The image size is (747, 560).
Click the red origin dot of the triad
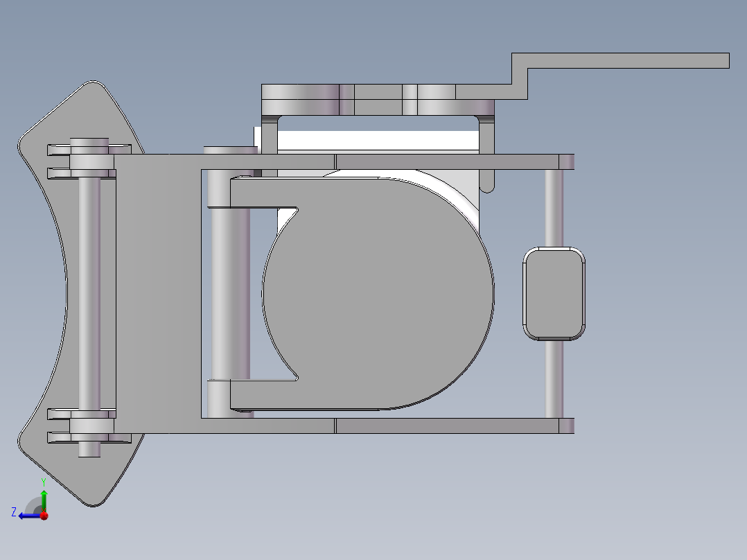(x=44, y=516)
